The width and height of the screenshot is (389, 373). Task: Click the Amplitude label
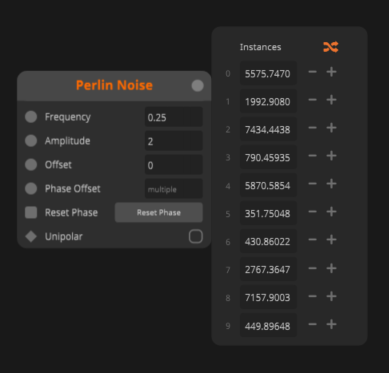[x=67, y=141]
